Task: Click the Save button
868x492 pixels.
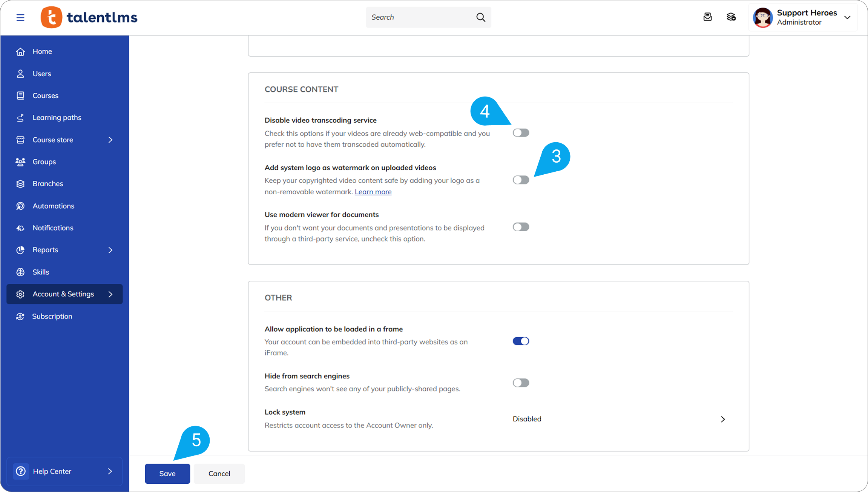Action: pos(167,474)
